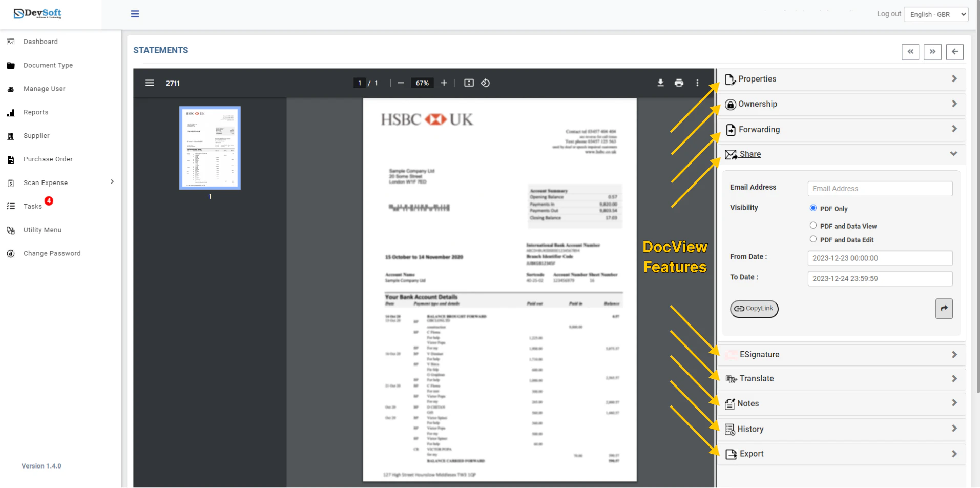Print the current document

pos(679,83)
